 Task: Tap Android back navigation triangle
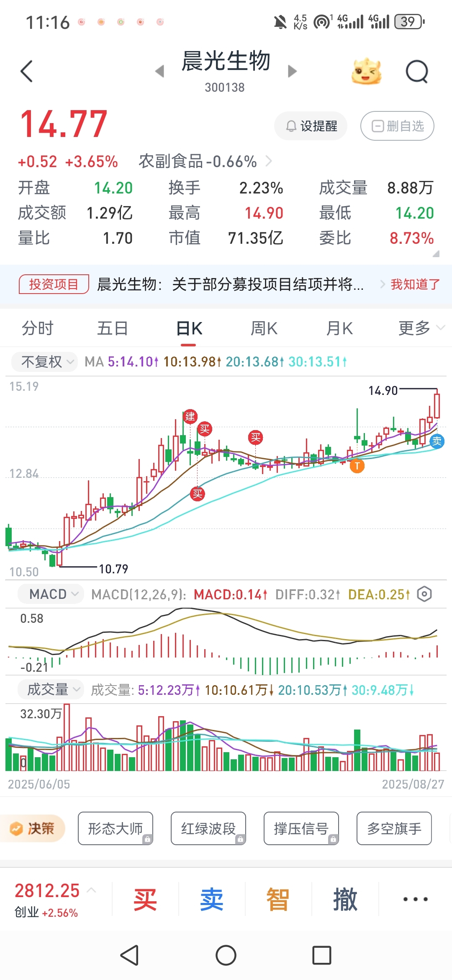click(x=129, y=956)
